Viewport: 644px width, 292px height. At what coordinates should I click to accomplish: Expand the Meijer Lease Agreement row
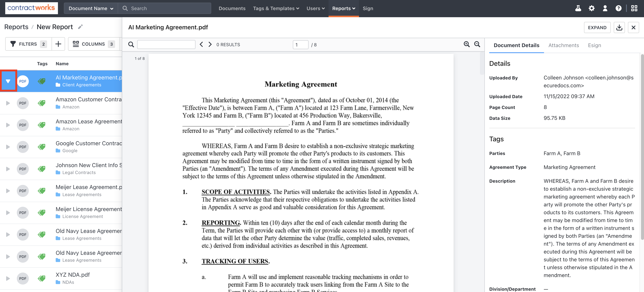pyautogui.click(x=8, y=191)
